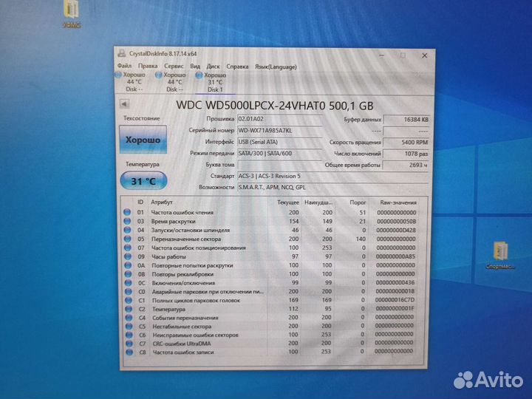Open the Файл menu
Image resolution: width=532 pixels, height=399 pixels.
pyautogui.click(x=124, y=66)
